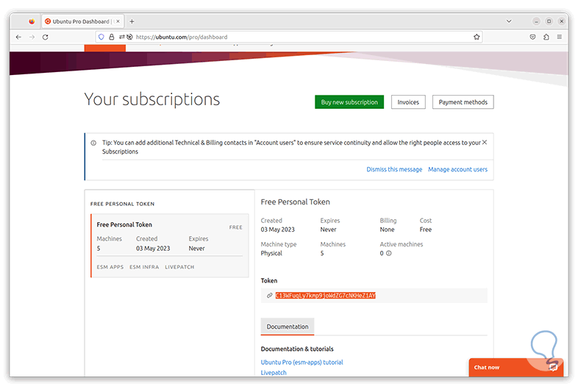Switch to the Documentation tab
The width and height of the screenshot is (578, 392).
pos(287,327)
